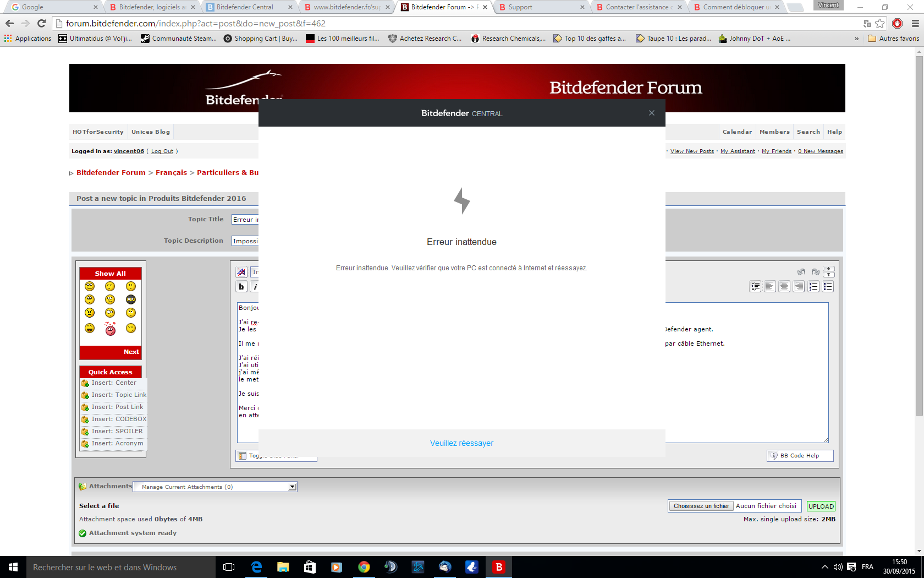Click Insert: Post Link quick access item
Viewport: 924px width, 578px height.
pyautogui.click(x=114, y=407)
